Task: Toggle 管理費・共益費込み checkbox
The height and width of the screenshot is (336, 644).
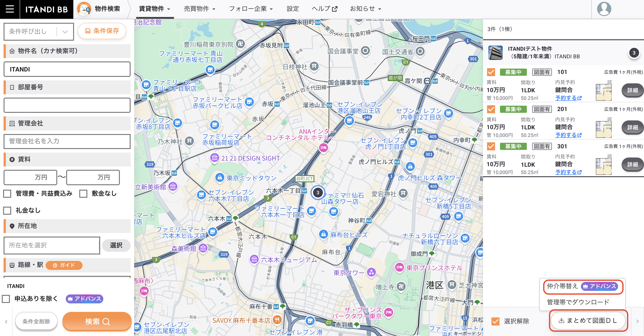Action: [7, 194]
